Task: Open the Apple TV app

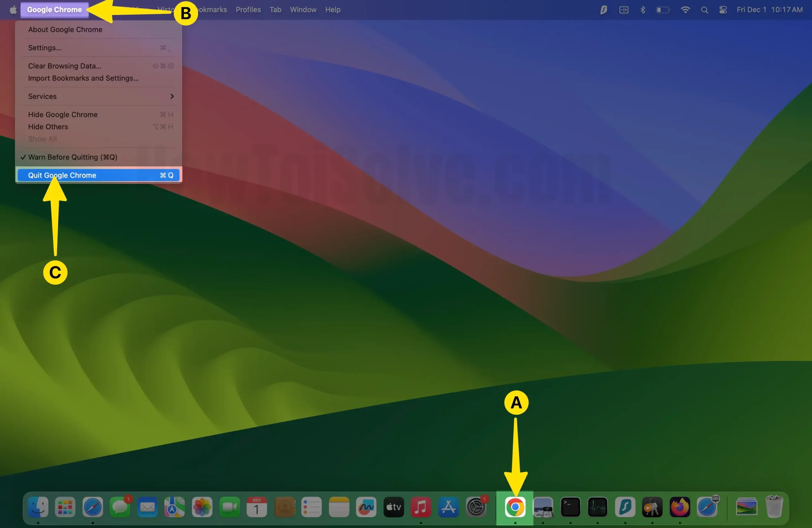Action: coord(394,507)
